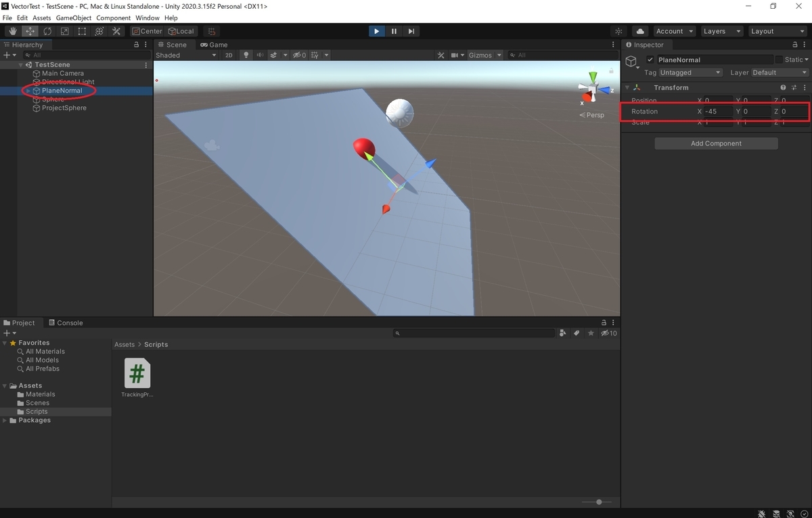The width and height of the screenshot is (812, 518).
Task: Select the Transform combined tool
Action: click(x=99, y=31)
